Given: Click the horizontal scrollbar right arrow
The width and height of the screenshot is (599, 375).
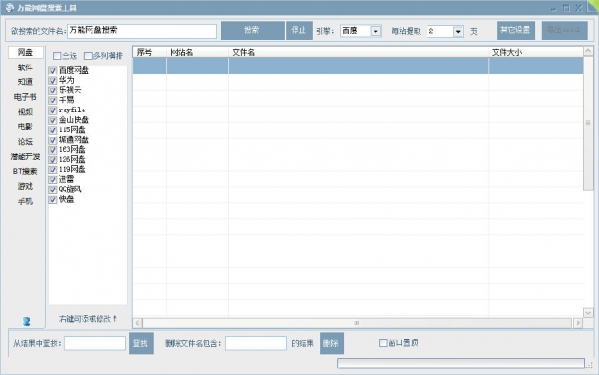Looking at the screenshot, I should pyautogui.click(x=578, y=323).
